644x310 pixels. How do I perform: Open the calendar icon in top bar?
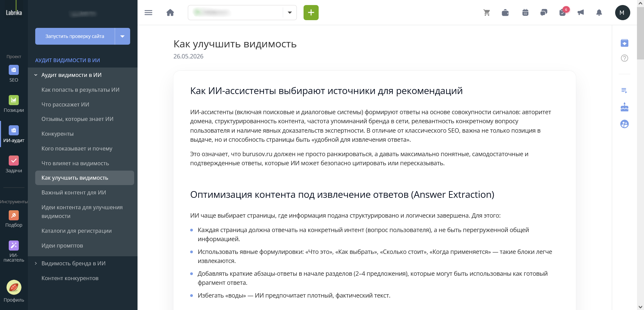pyautogui.click(x=525, y=13)
